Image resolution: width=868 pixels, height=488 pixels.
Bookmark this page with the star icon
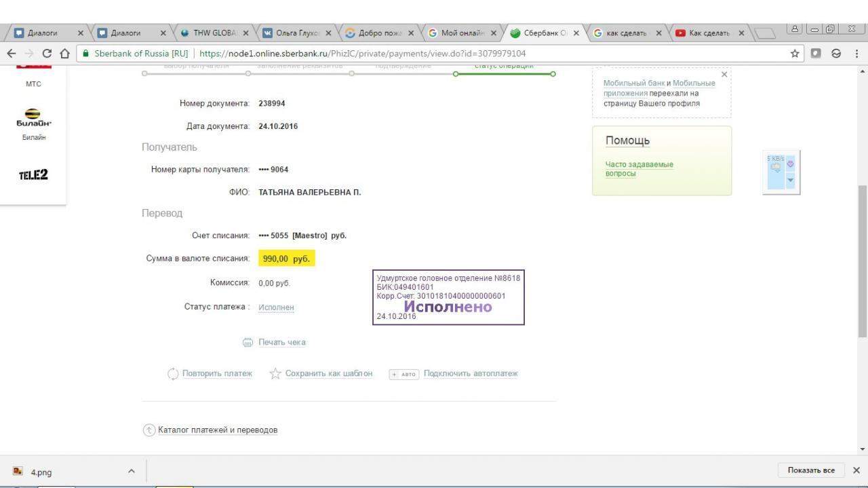coord(795,54)
